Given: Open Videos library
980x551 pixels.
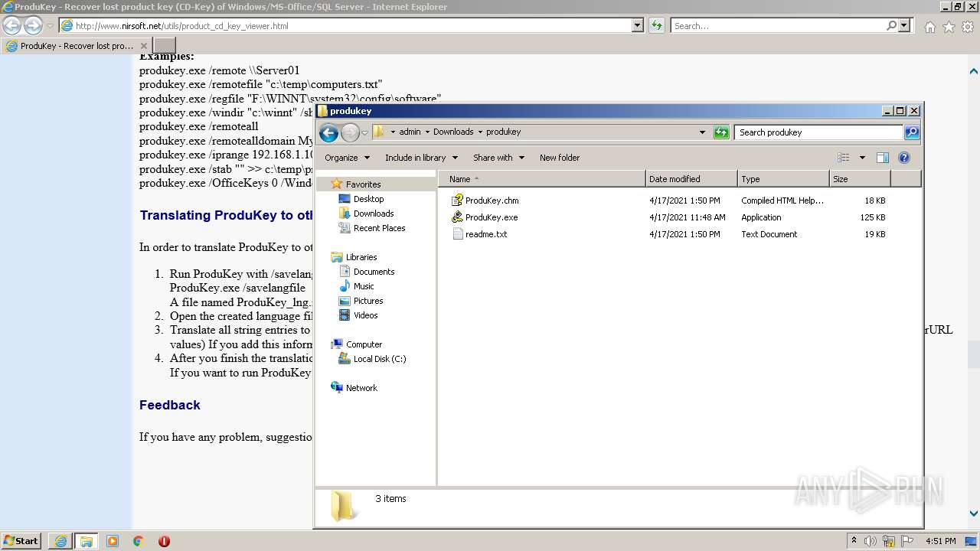Looking at the screenshot, I should 365,315.
